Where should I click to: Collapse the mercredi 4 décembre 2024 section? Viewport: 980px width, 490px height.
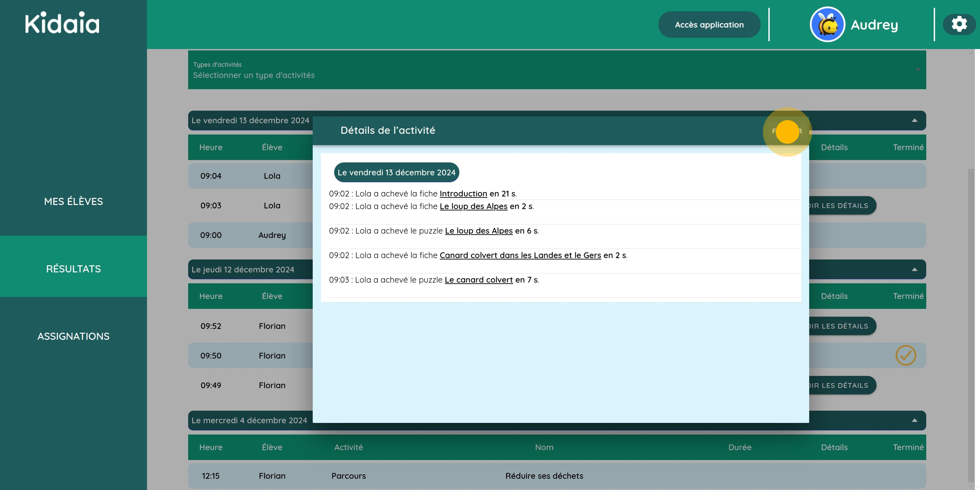pyautogui.click(x=914, y=420)
